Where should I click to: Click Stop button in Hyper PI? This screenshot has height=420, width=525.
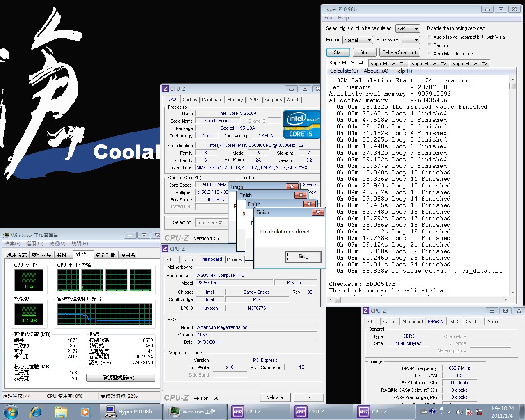point(365,52)
